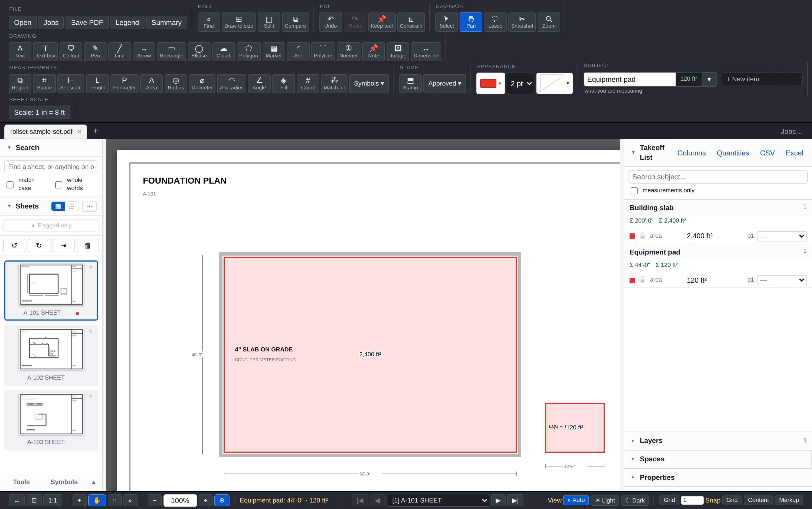Select the Polygon drawing tool

click(248, 51)
